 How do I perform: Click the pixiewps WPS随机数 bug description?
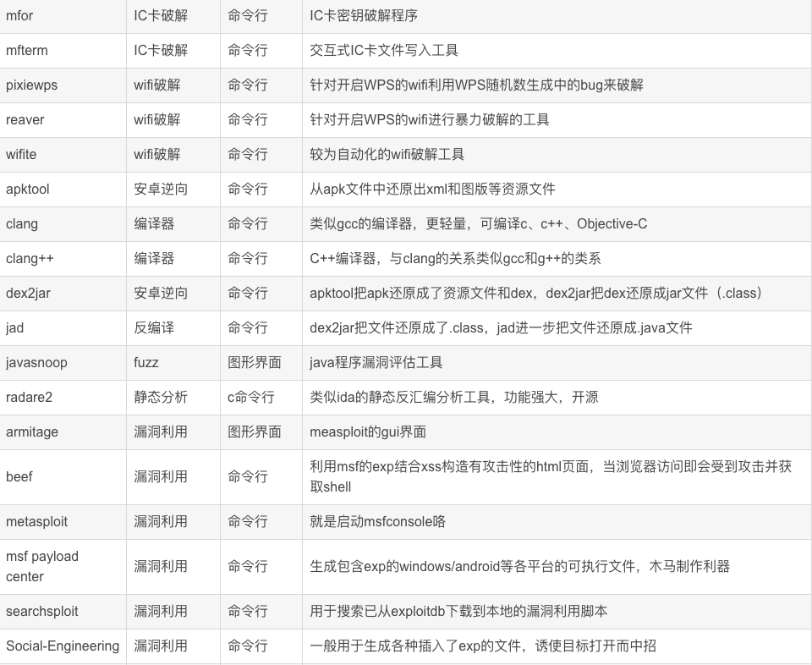pyautogui.click(x=476, y=85)
